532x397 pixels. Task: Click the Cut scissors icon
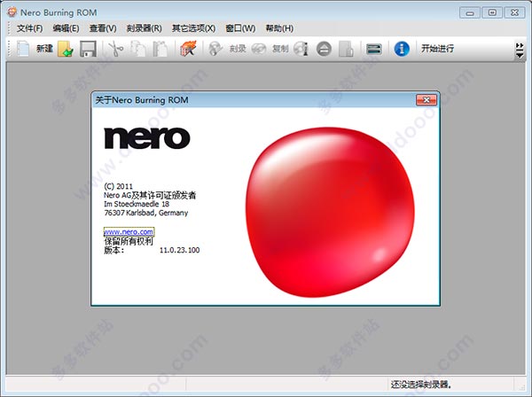115,49
